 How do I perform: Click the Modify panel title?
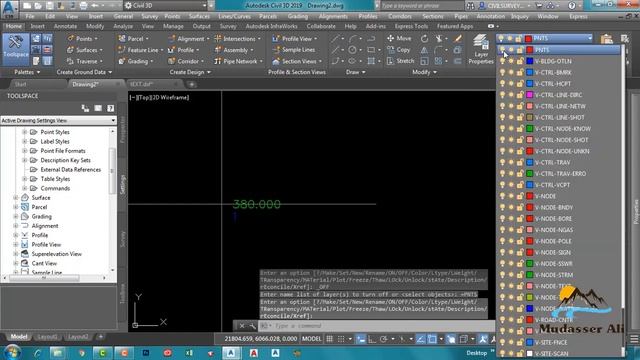pos(424,72)
